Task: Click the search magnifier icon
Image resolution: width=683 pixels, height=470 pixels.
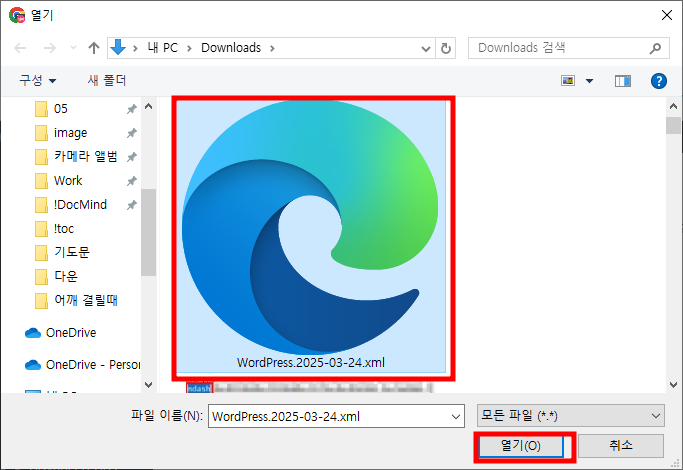Action: (656, 48)
